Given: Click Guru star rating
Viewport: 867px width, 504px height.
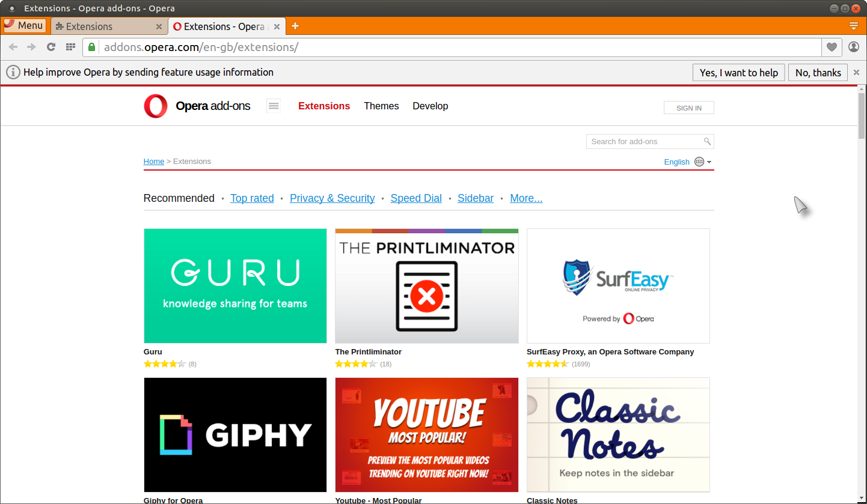Looking at the screenshot, I should (165, 364).
